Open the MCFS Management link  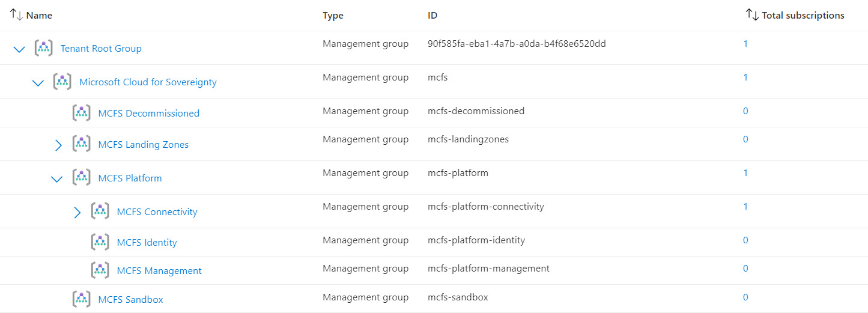[159, 271]
